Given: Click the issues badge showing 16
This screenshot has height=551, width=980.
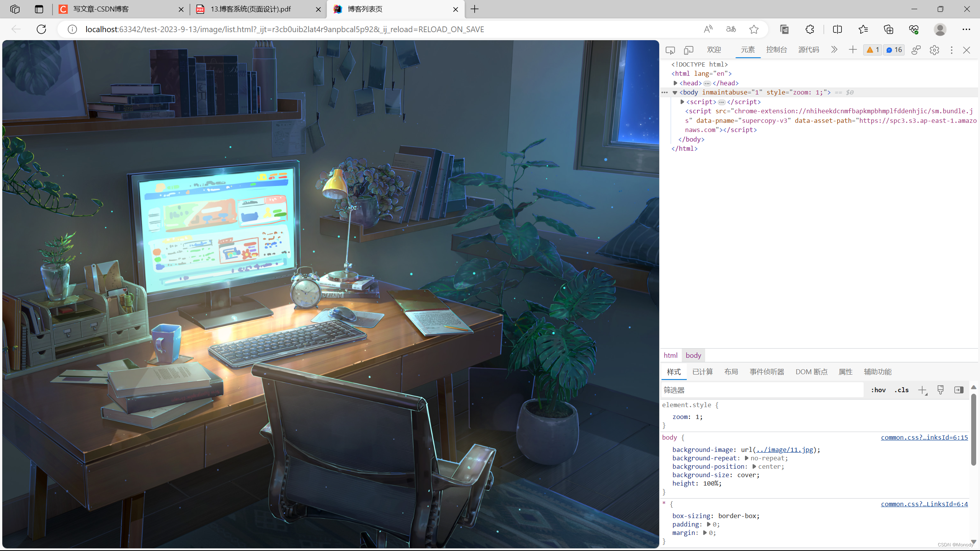Looking at the screenshot, I should [x=894, y=50].
